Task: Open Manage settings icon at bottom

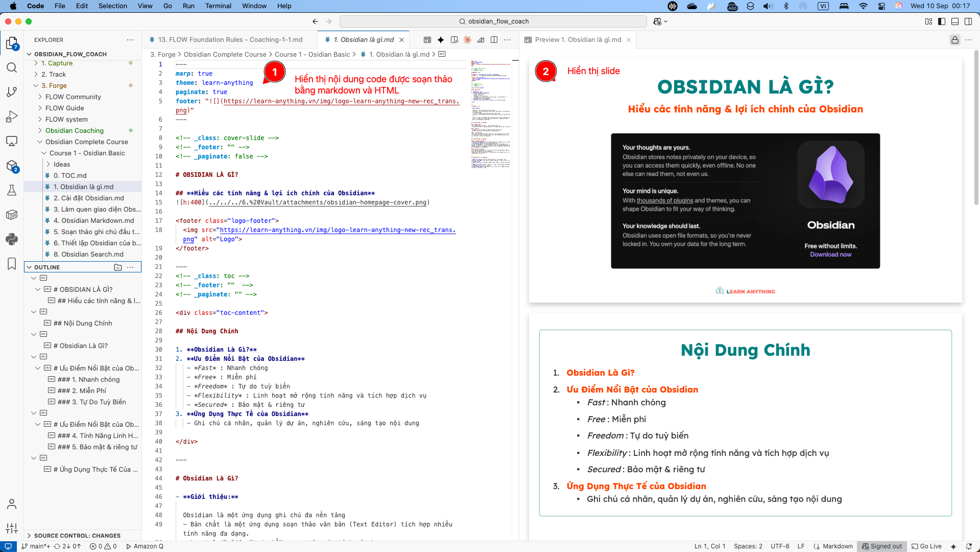Action: tap(12, 528)
